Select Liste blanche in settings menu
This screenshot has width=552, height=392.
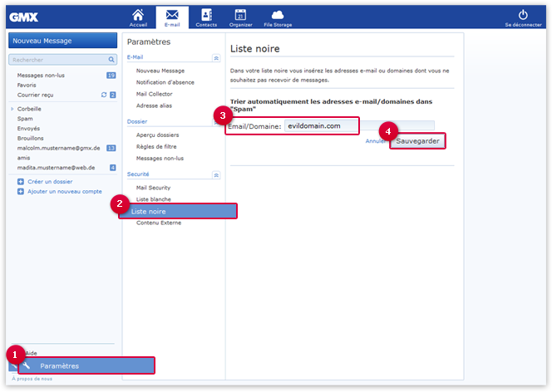point(154,199)
